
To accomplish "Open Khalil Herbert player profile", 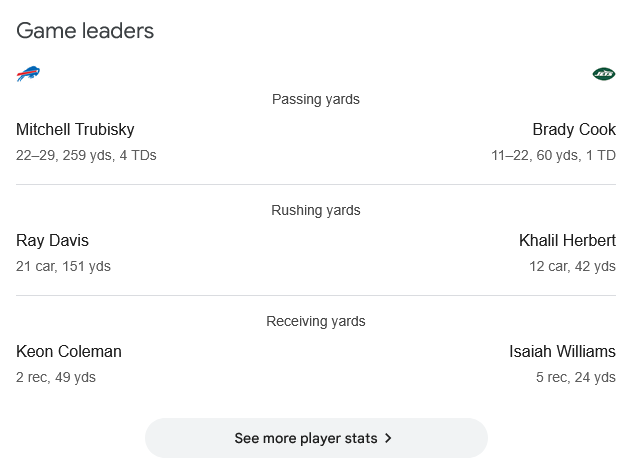I will pyautogui.click(x=567, y=241).
